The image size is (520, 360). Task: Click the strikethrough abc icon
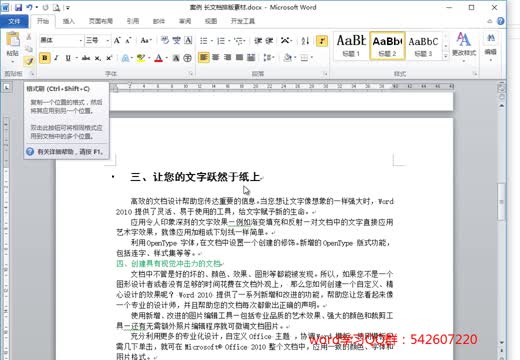86,58
